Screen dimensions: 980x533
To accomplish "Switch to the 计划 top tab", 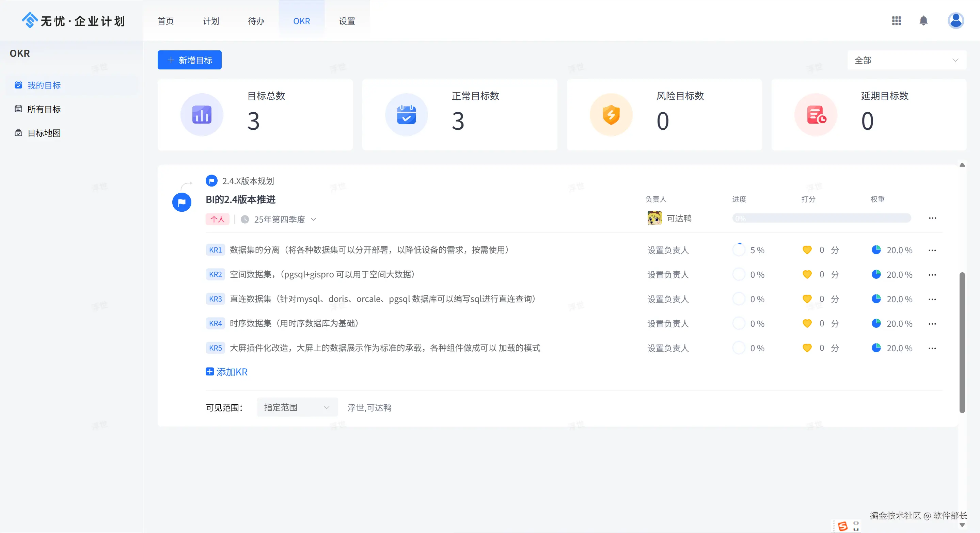I will 211,21.
